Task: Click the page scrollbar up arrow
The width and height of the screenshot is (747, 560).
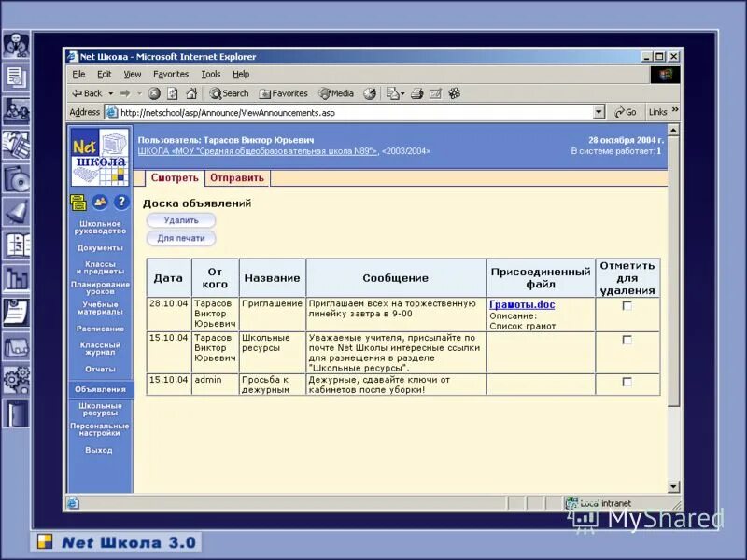Action: (673, 130)
